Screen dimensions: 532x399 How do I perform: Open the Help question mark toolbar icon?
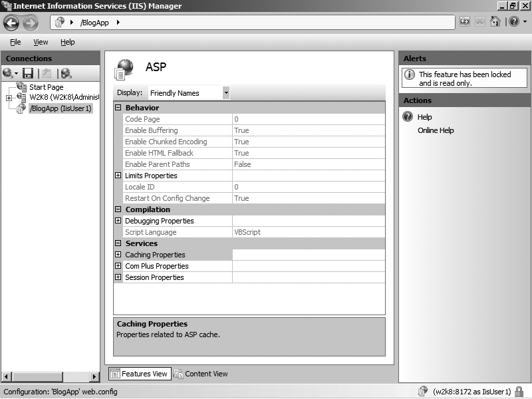click(x=514, y=22)
